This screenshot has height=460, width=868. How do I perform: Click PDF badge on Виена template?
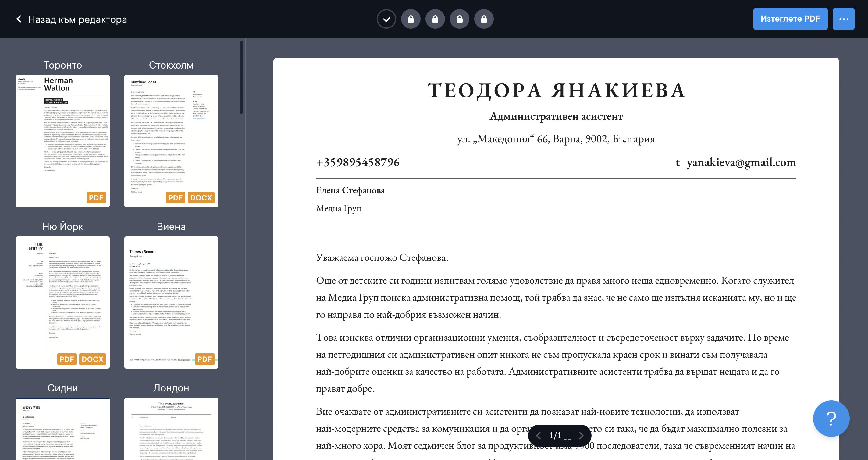pos(205,359)
